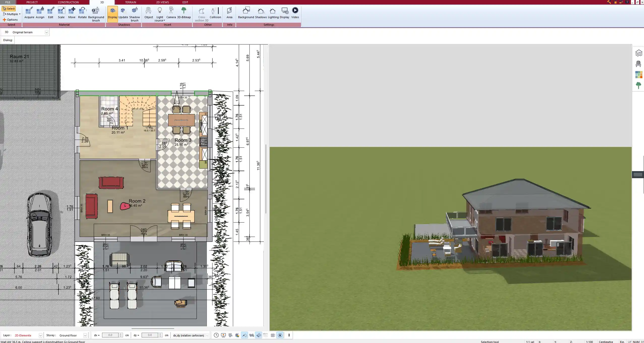Select the Acquire material tool

tap(29, 13)
